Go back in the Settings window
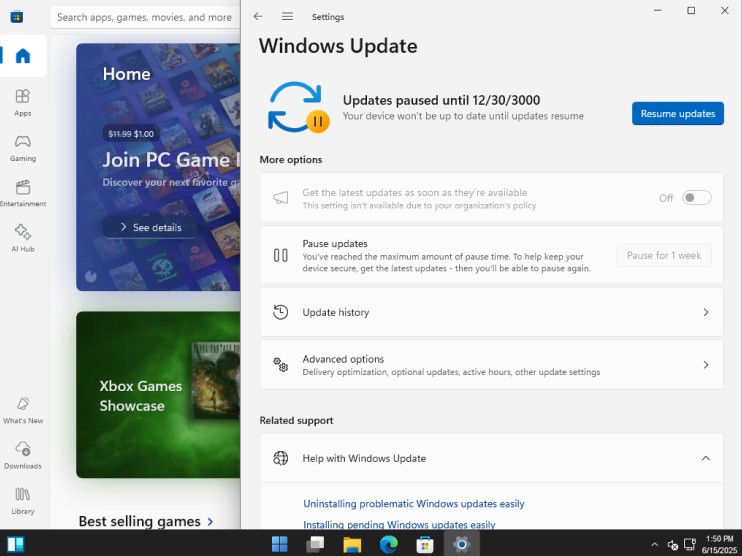 (x=258, y=17)
